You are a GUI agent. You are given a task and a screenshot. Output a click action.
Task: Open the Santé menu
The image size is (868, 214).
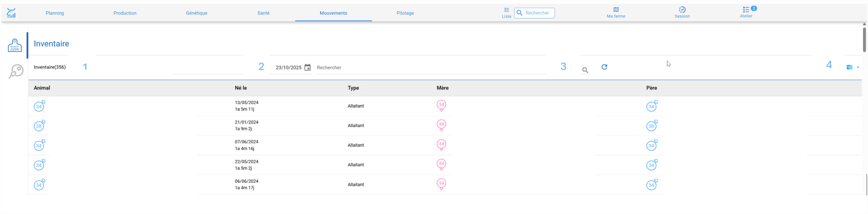coord(263,13)
